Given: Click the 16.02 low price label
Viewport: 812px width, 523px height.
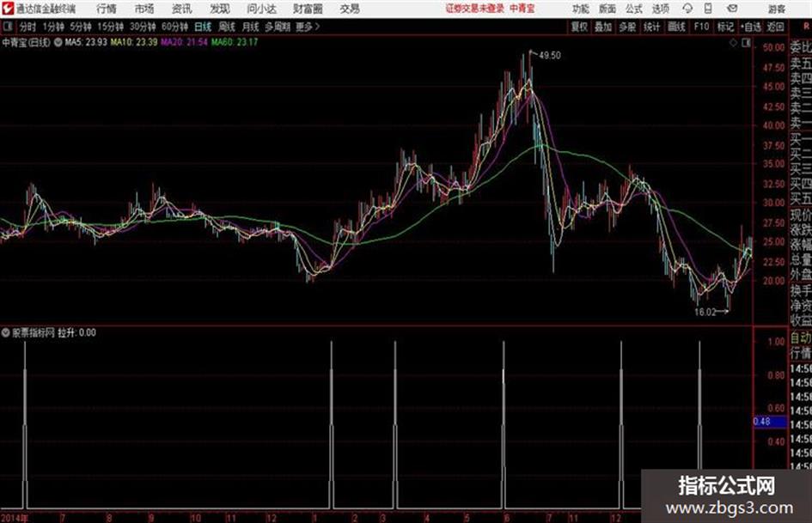Looking at the screenshot, I should [x=705, y=313].
